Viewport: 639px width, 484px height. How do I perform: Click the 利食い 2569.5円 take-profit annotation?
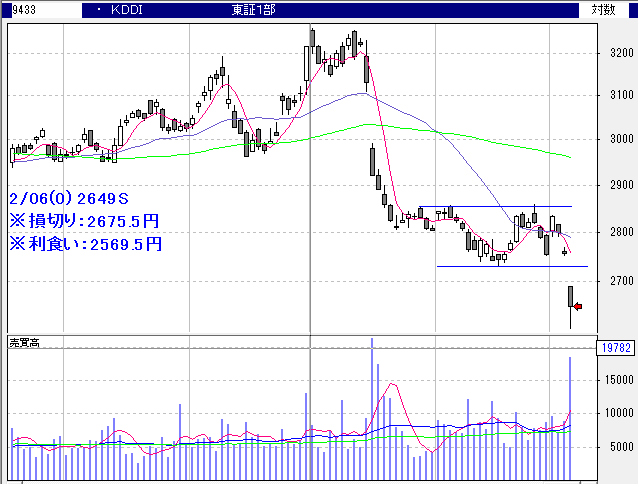coord(84,243)
